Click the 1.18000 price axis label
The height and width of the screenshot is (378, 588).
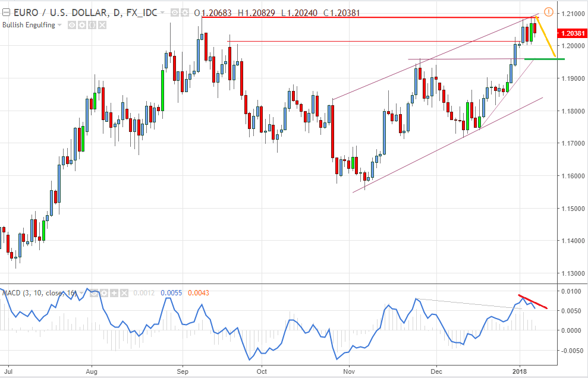[x=573, y=111]
